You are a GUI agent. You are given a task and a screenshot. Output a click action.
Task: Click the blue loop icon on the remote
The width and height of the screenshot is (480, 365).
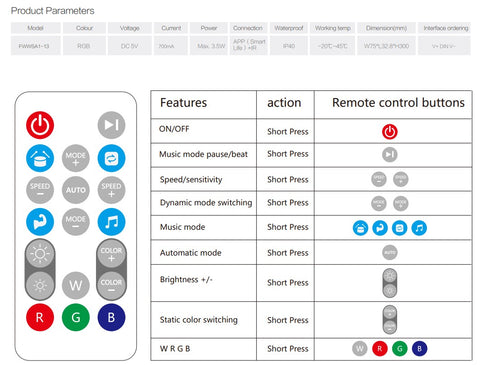pos(111,158)
